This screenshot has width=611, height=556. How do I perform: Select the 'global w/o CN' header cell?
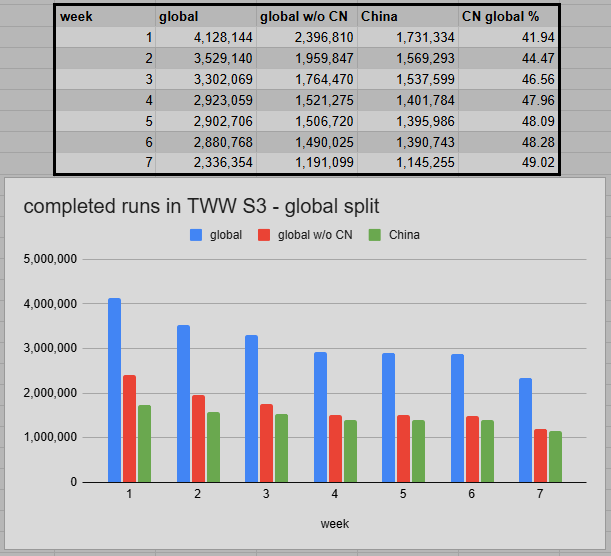pyautogui.click(x=307, y=16)
